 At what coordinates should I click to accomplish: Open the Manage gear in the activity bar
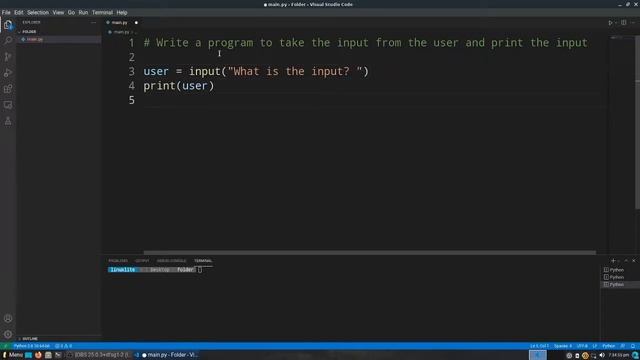point(8,334)
